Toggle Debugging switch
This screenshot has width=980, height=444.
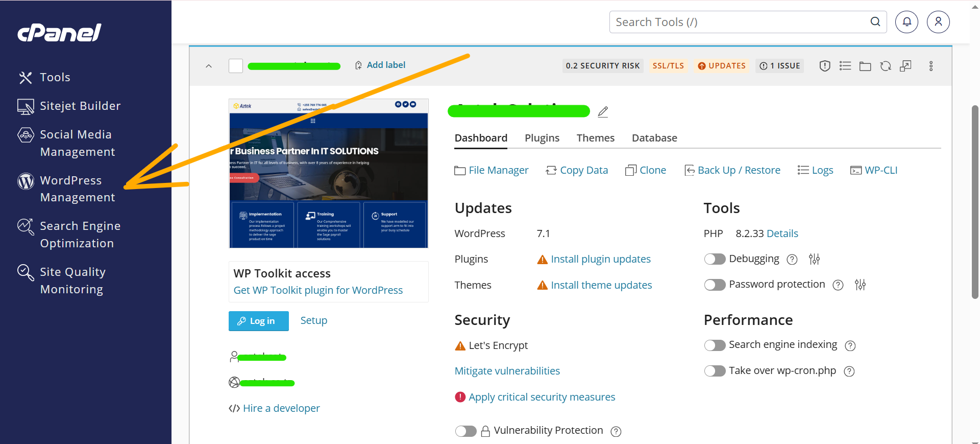[715, 259]
